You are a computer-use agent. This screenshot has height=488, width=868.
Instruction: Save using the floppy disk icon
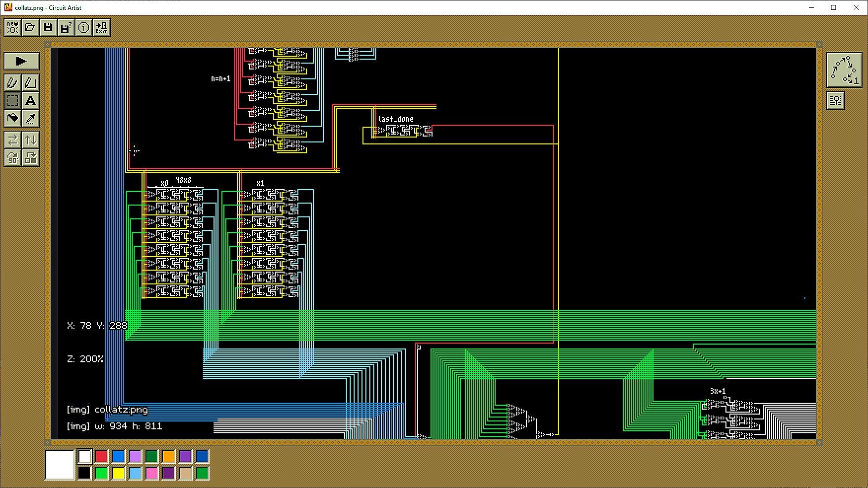coord(48,28)
